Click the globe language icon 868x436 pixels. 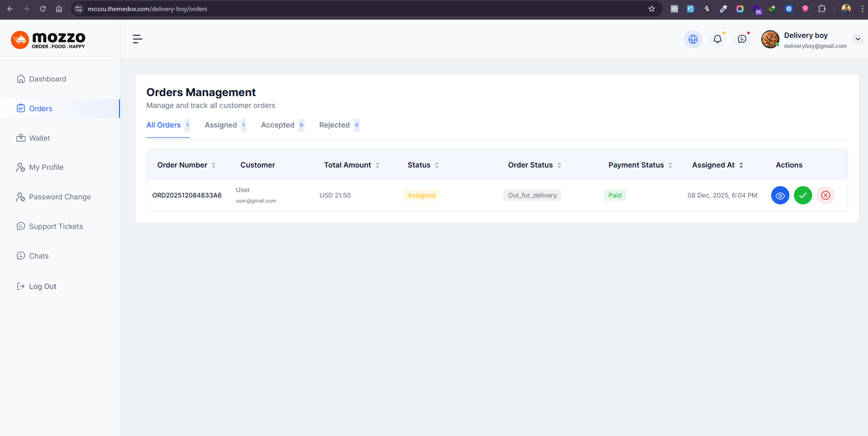click(x=693, y=39)
